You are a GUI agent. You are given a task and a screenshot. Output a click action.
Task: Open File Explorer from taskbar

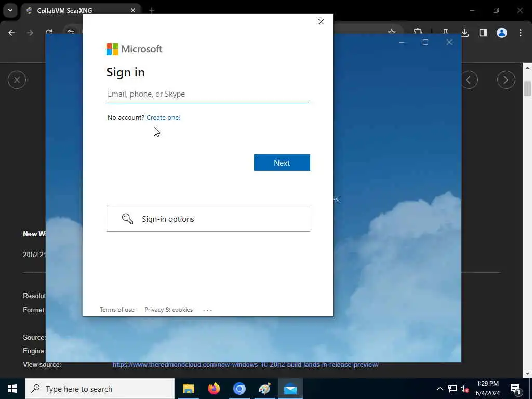[x=188, y=389]
